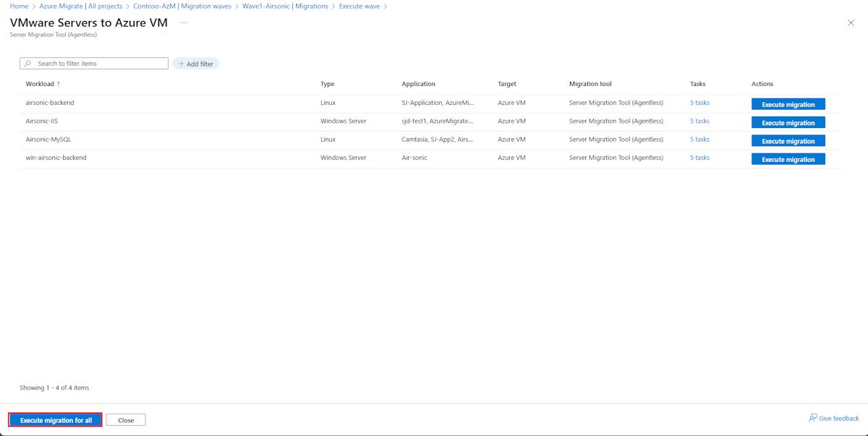Focus the Search to filter items field

tap(94, 64)
